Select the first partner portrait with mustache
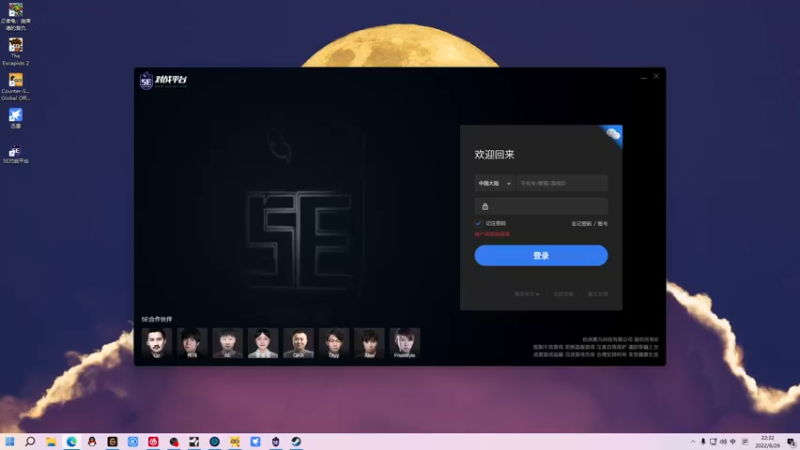This screenshot has width=800, height=450. 157,343
